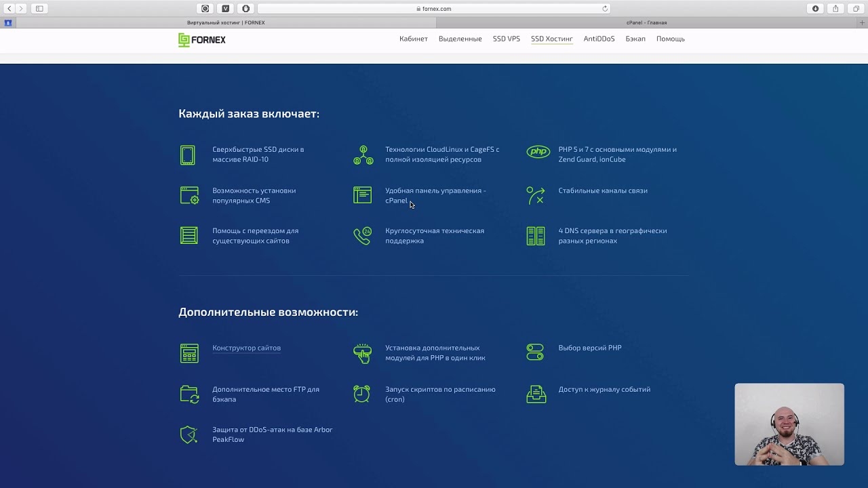This screenshot has width=868, height=488.
Task: Click 'Выбор версий PHP' text
Action: click(590, 348)
